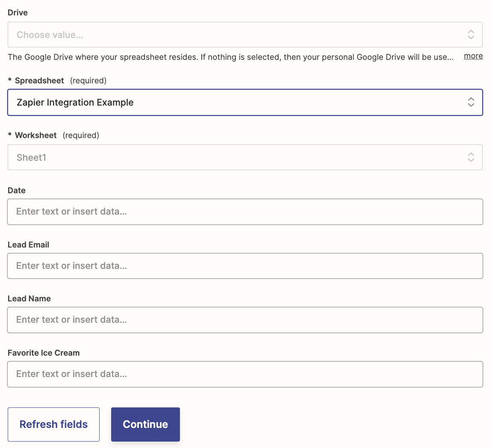Expand the Sheet1 worksheet dropdown
492x448 pixels.
239,157
